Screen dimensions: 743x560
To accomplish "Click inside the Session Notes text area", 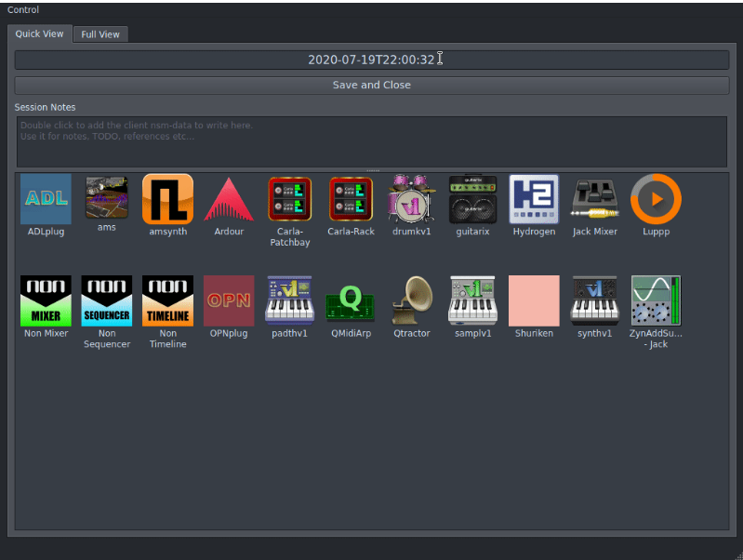I will pyautogui.click(x=372, y=141).
